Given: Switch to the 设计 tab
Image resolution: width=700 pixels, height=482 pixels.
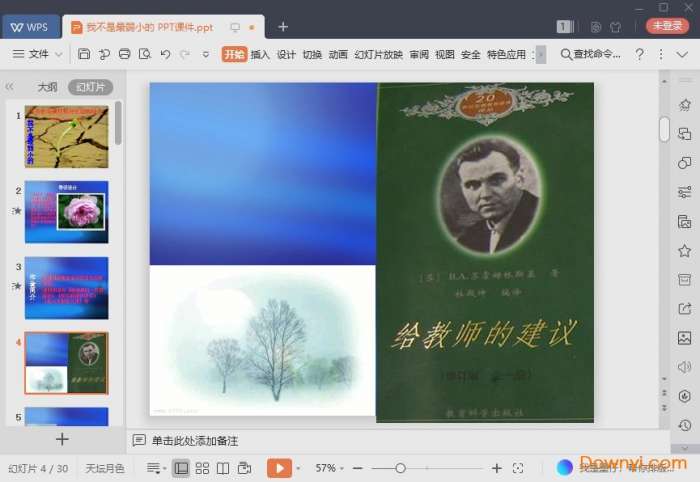Looking at the screenshot, I should point(286,54).
